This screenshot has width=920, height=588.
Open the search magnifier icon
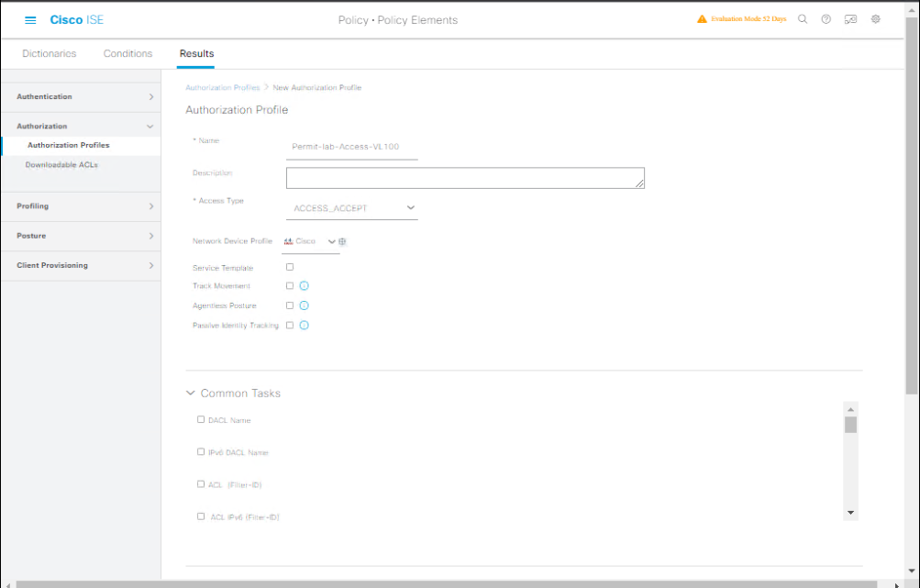tap(803, 18)
